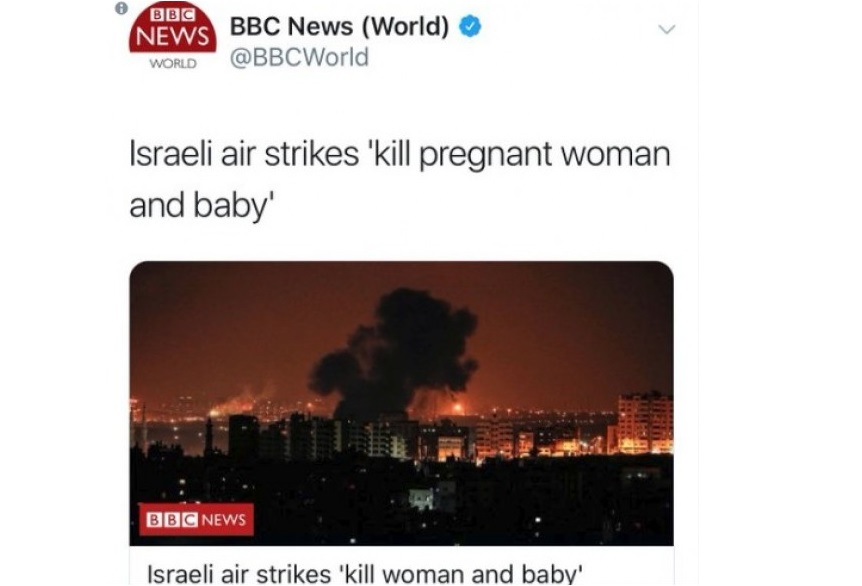Click the lit apartment building in photo

coord(645,422)
